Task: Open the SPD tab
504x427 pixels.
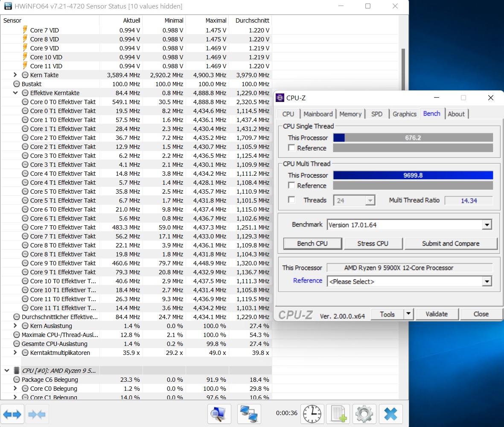Action: 377,114
